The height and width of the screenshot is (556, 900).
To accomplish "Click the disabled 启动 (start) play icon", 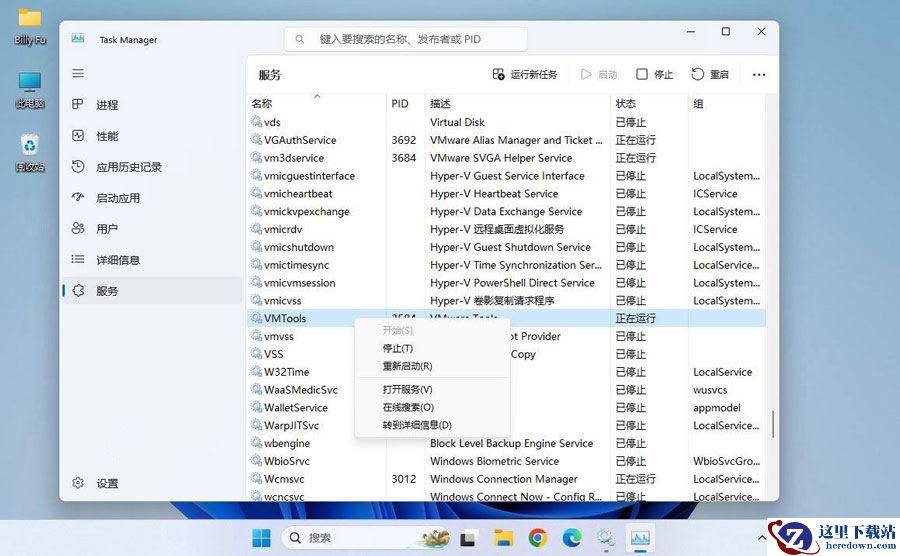I will (585, 75).
